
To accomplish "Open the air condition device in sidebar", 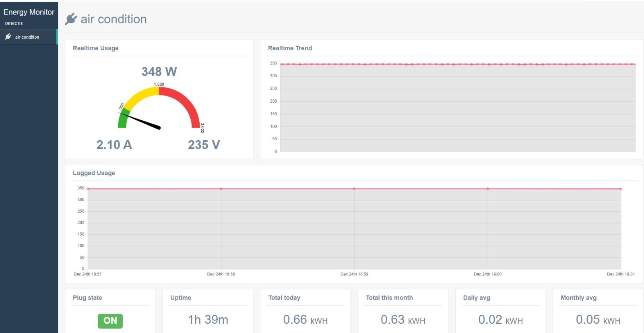I will tap(29, 37).
